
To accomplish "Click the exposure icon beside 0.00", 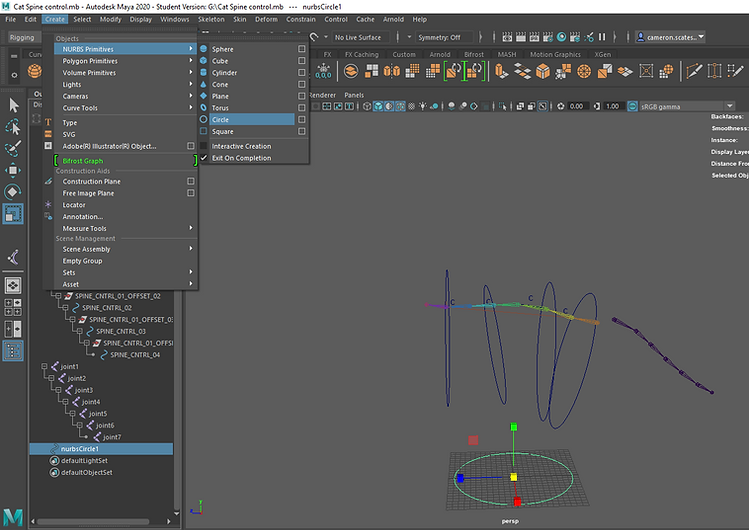I will click(560, 106).
